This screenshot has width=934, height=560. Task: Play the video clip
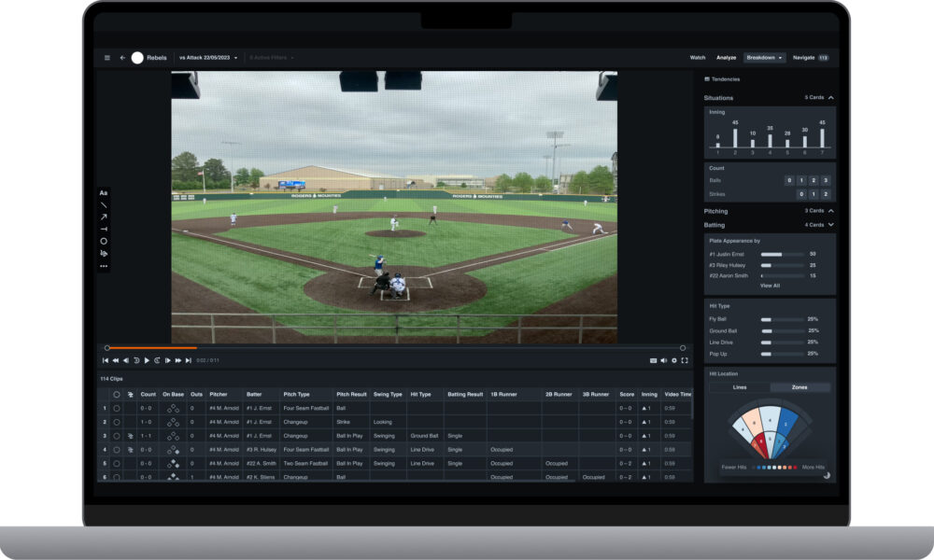[147, 359]
